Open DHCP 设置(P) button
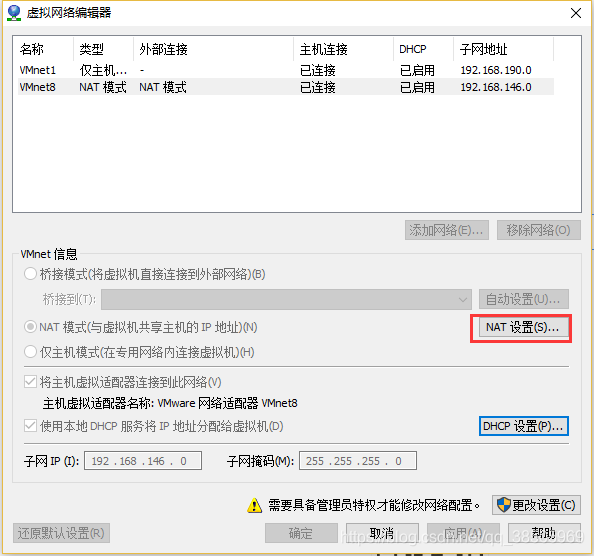 (x=524, y=426)
